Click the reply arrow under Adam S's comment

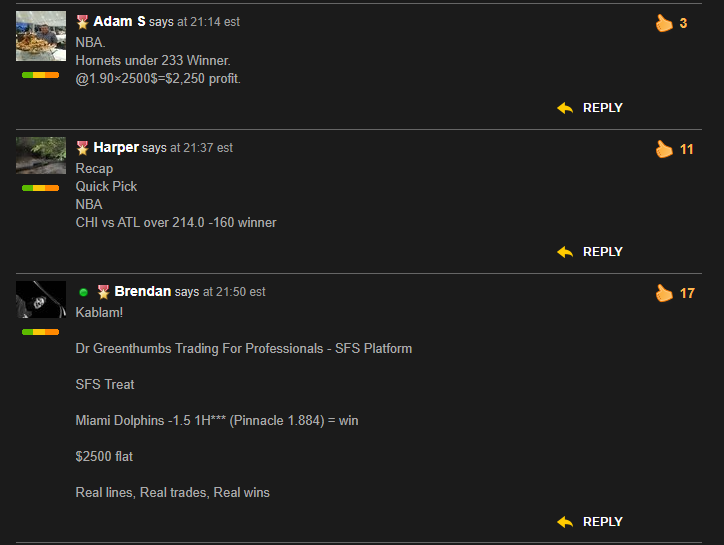tap(565, 108)
